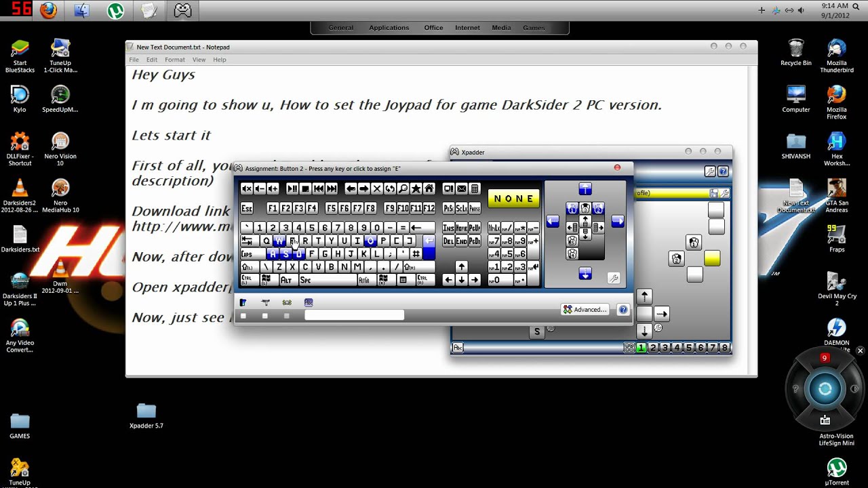The height and width of the screenshot is (488, 868).
Task: Assign middle mouse button 3 icon
Action: (585, 208)
